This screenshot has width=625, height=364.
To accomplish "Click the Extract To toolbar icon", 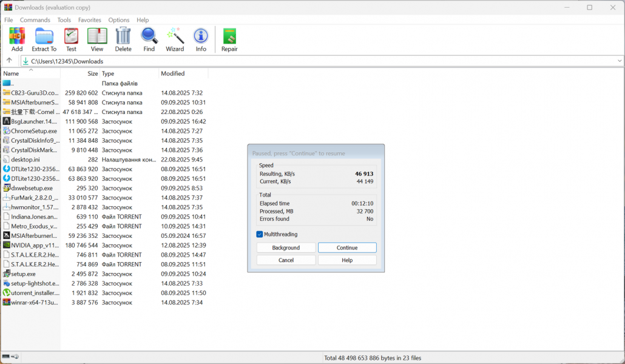I will pos(44,38).
